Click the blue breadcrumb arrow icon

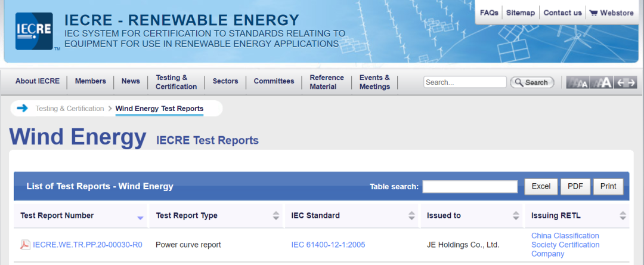[x=22, y=108]
